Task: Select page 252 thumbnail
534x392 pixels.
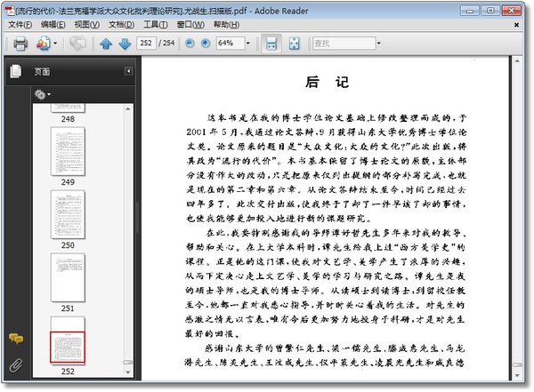Action: (68, 340)
